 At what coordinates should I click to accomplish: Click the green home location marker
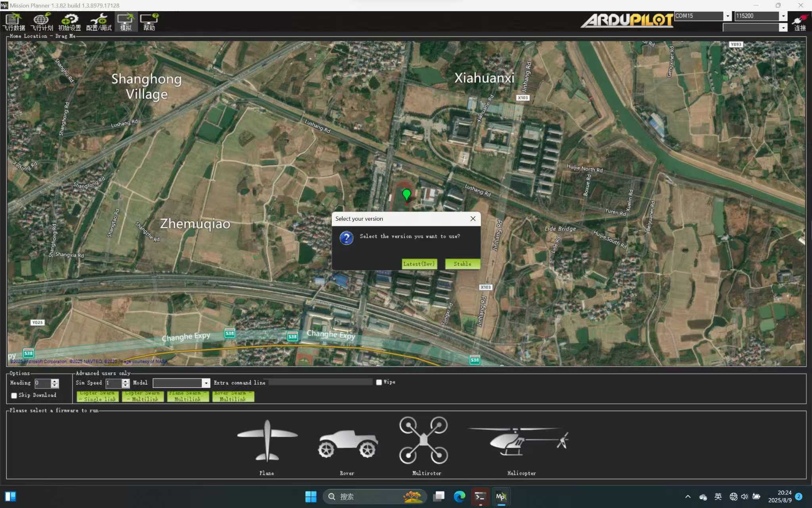tap(406, 194)
